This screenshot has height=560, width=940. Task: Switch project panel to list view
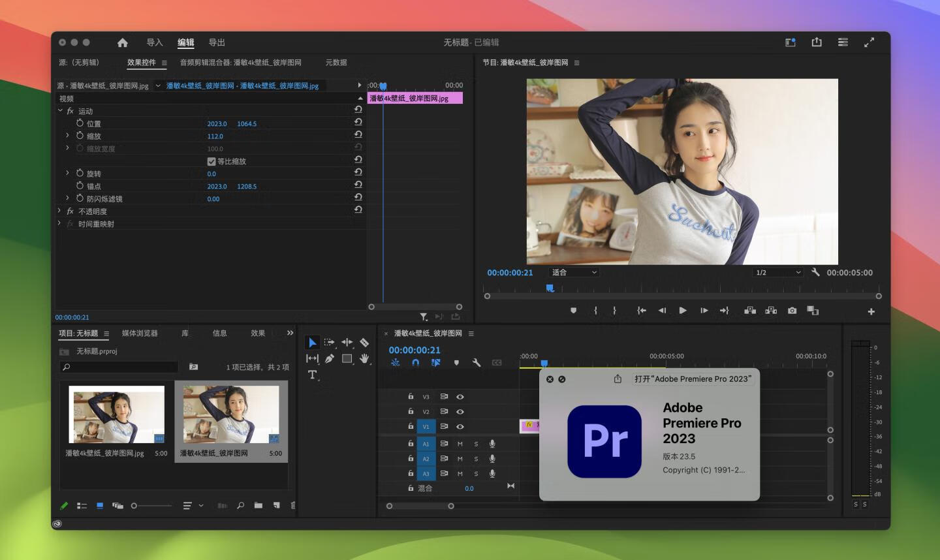(82, 505)
